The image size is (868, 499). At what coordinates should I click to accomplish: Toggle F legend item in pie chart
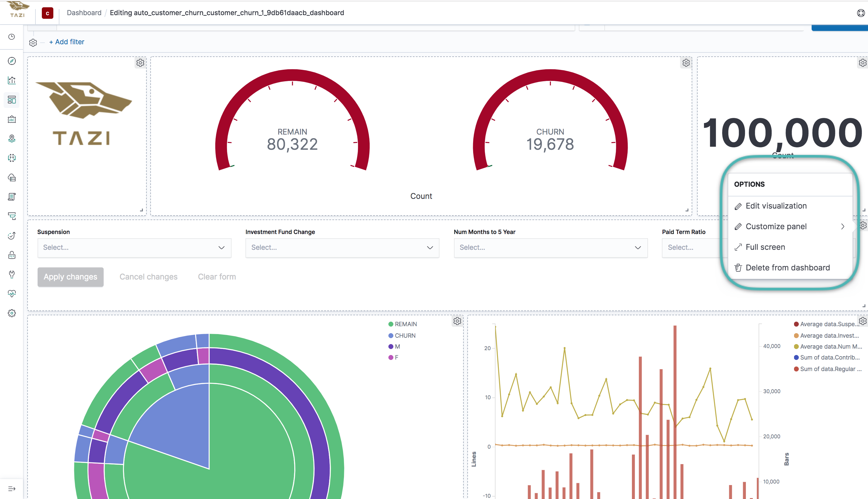click(x=393, y=357)
